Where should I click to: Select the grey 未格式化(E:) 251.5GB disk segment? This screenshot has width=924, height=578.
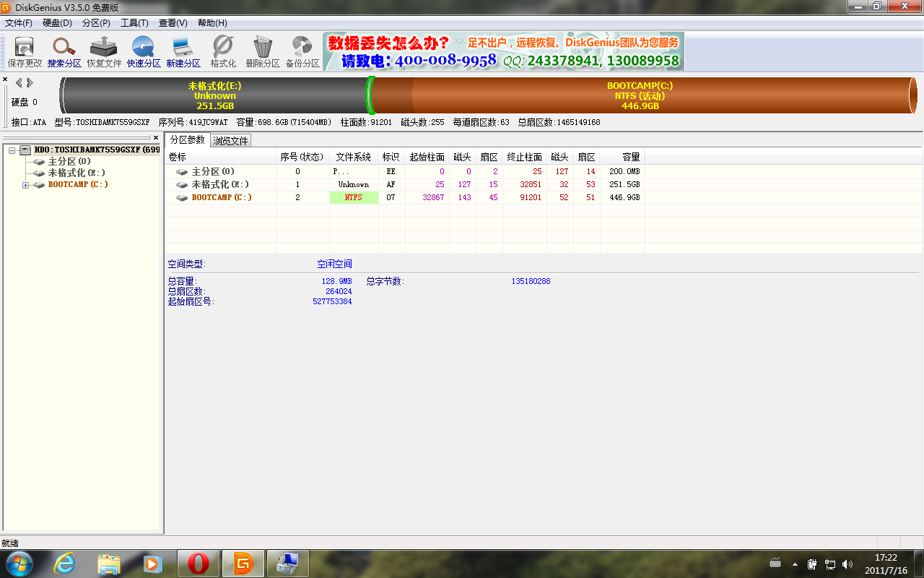click(x=215, y=95)
